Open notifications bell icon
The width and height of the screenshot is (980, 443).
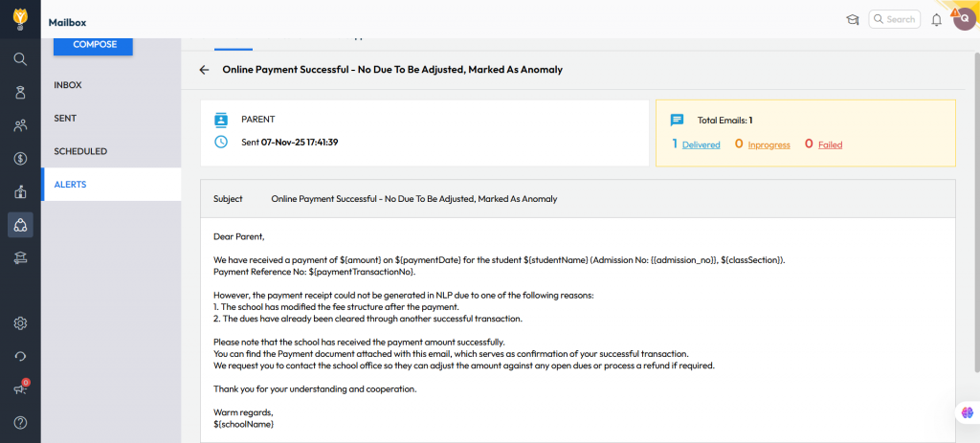click(x=936, y=19)
